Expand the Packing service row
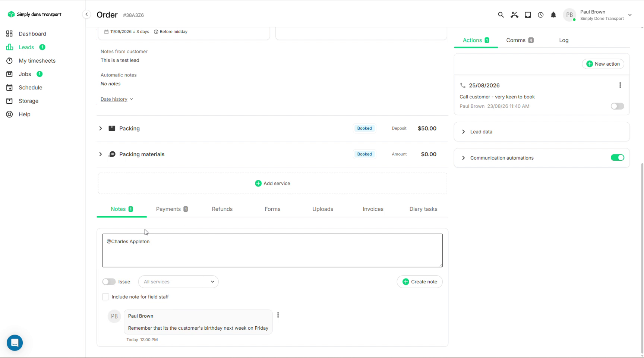Image resolution: width=644 pixels, height=358 pixels. click(x=100, y=128)
